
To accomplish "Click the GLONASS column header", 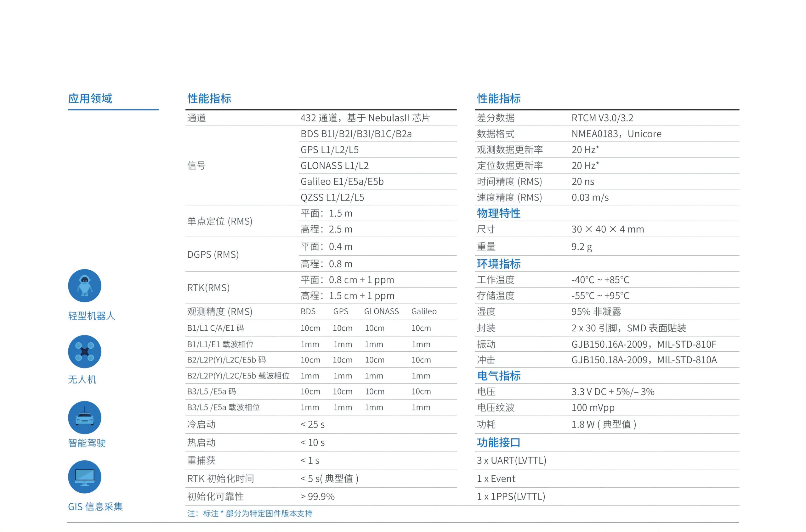I will pyautogui.click(x=382, y=311).
